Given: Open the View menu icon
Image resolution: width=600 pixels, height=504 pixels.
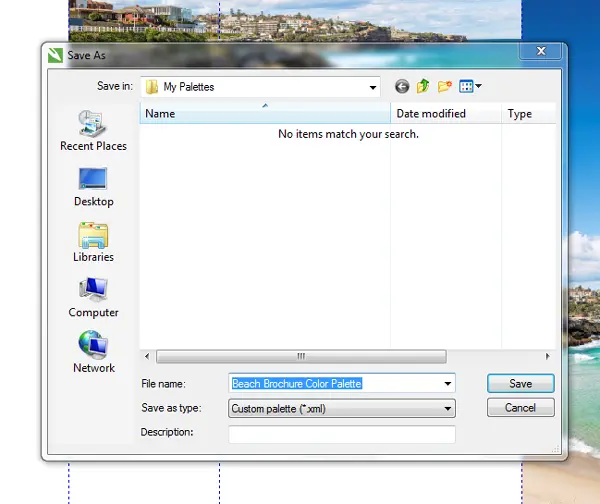Looking at the screenshot, I should click(470, 86).
